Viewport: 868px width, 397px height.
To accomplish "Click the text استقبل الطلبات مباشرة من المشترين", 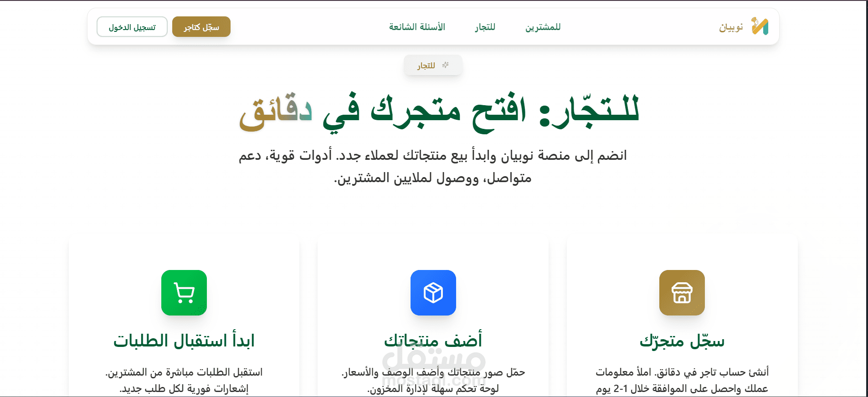I will [x=184, y=372].
